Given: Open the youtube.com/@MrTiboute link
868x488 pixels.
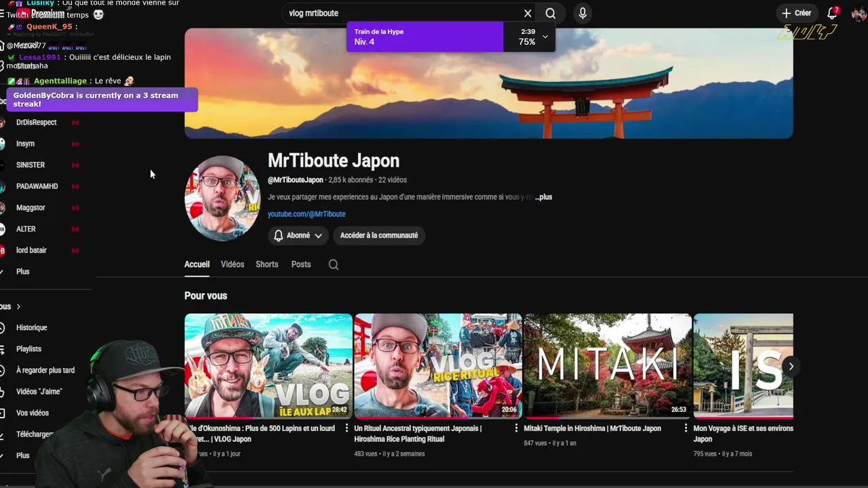Looking at the screenshot, I should 307,214.
